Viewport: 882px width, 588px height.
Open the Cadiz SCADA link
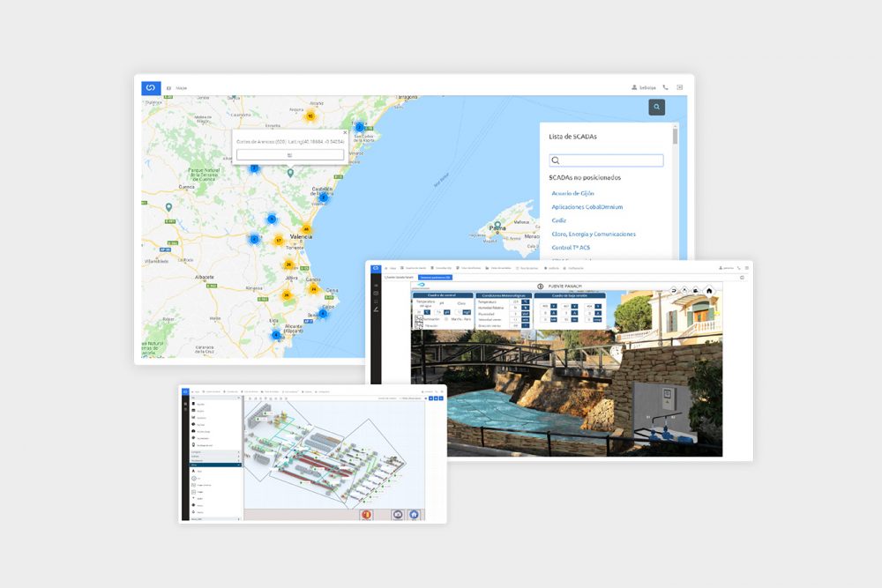tap(558, 220)
